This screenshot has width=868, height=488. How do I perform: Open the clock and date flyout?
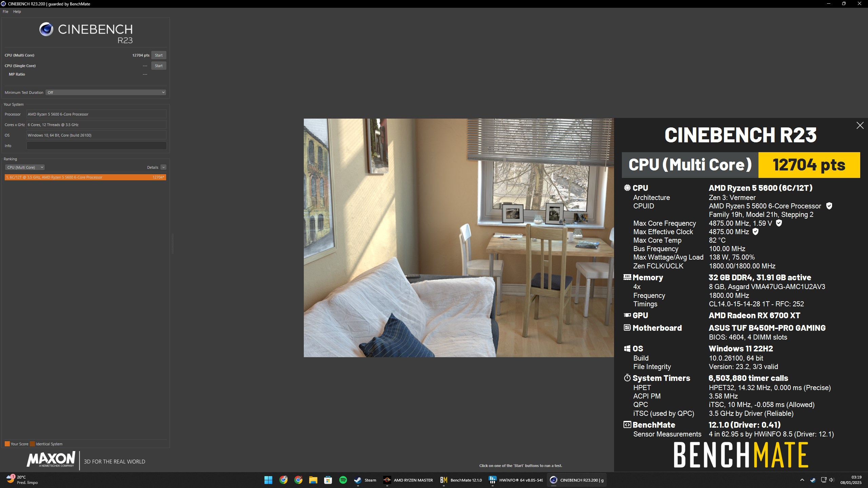click(851, 480)
